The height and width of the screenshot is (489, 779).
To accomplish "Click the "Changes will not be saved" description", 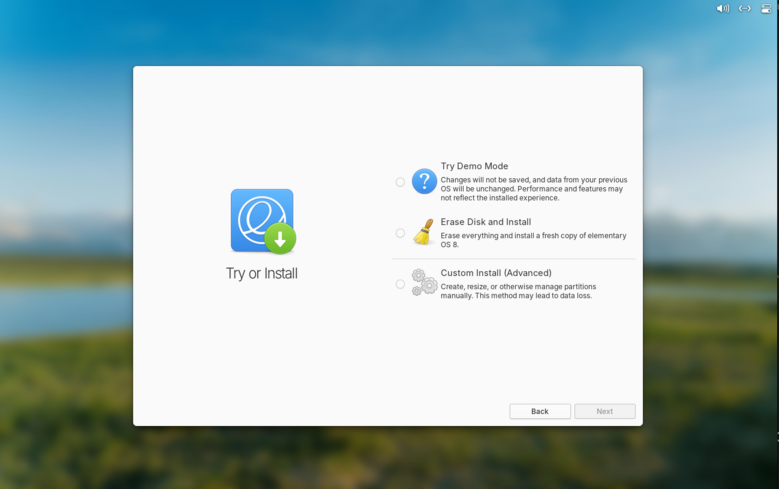I will [534, 189].
